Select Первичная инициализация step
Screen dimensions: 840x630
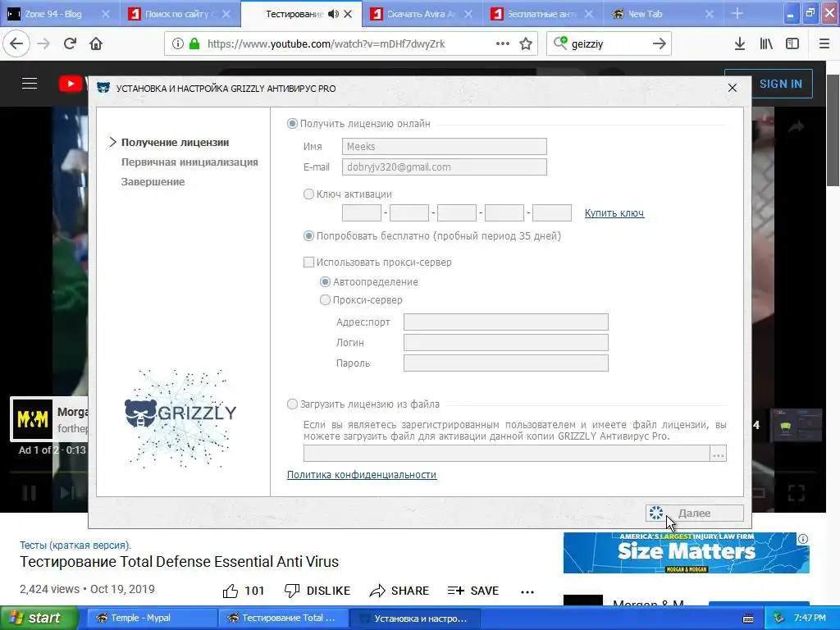pos(189,162)
